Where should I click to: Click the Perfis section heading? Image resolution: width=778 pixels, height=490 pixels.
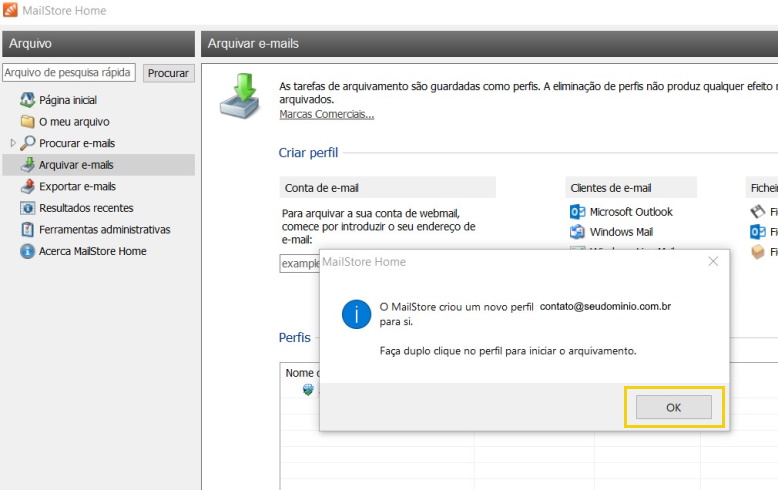point(294,338)
